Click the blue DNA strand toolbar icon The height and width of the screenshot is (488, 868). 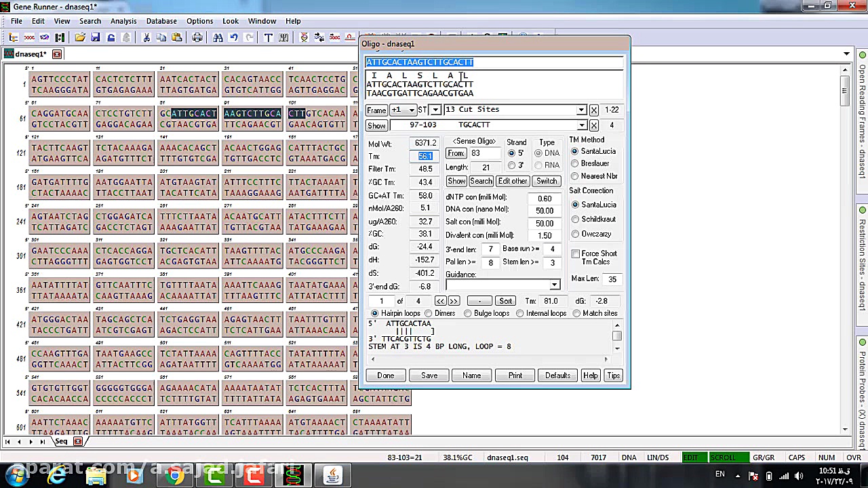pyautogui.click(x=45, y=38)
